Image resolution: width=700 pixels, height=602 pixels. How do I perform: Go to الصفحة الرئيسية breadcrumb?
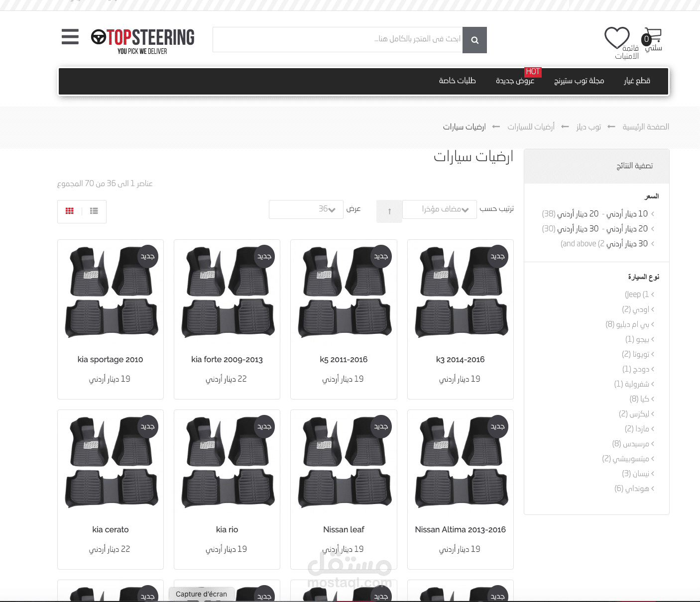point(646,127)
